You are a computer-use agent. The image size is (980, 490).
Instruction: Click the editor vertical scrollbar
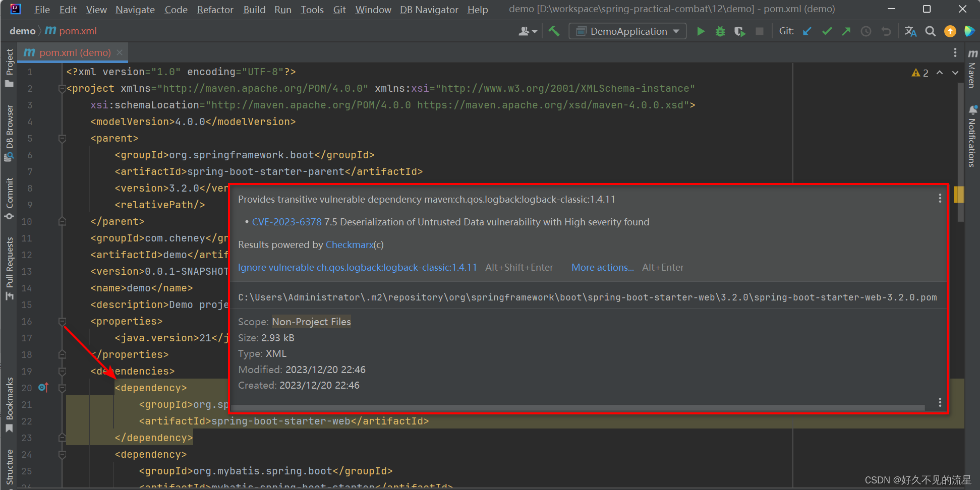click(x=961, y=151)
